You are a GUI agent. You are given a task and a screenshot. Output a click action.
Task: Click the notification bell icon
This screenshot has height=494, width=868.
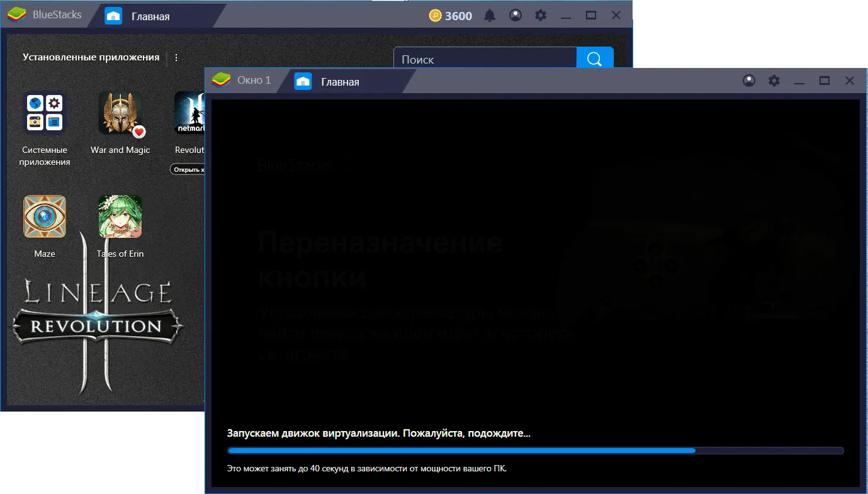tap(490, 16)
